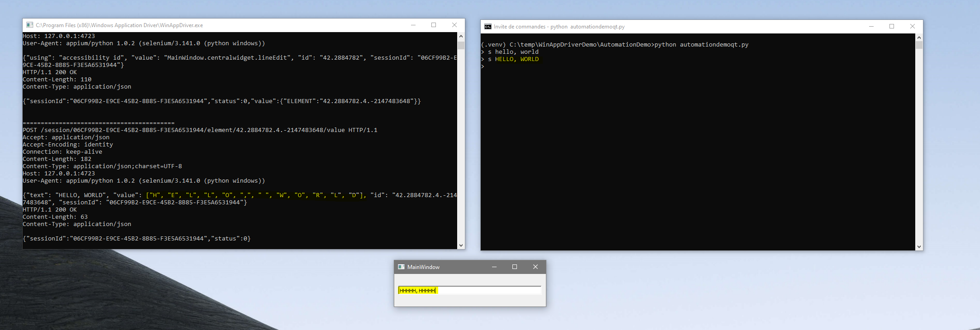The width and height of the screenshot is (980, 330).
Task: Maximize the MainWindow Qt app
Action: pos(515,267)
